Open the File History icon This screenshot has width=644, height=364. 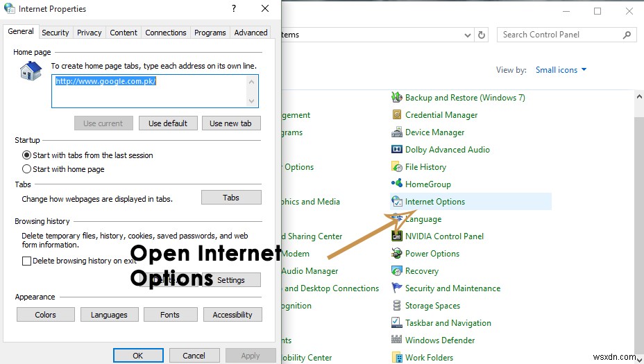397,166
